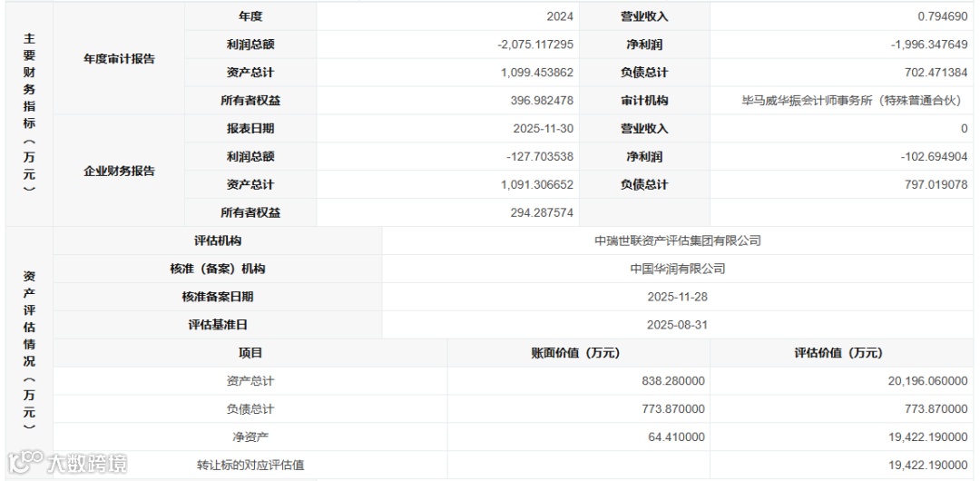Image resolution: width=980 pixels, height=481 pixels.
Task: Click the 转让标的对应评估值 row label
Action: click(x=250, y=466)
